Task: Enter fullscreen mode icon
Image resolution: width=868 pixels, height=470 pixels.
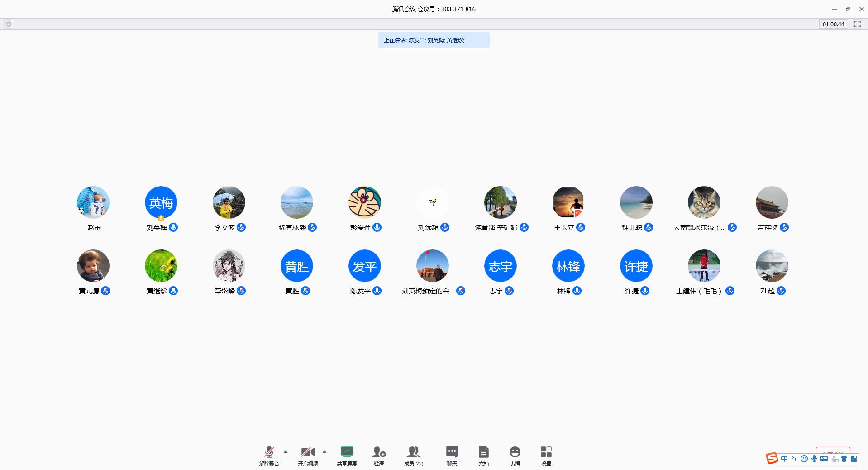Action: (x=857, y=24)
